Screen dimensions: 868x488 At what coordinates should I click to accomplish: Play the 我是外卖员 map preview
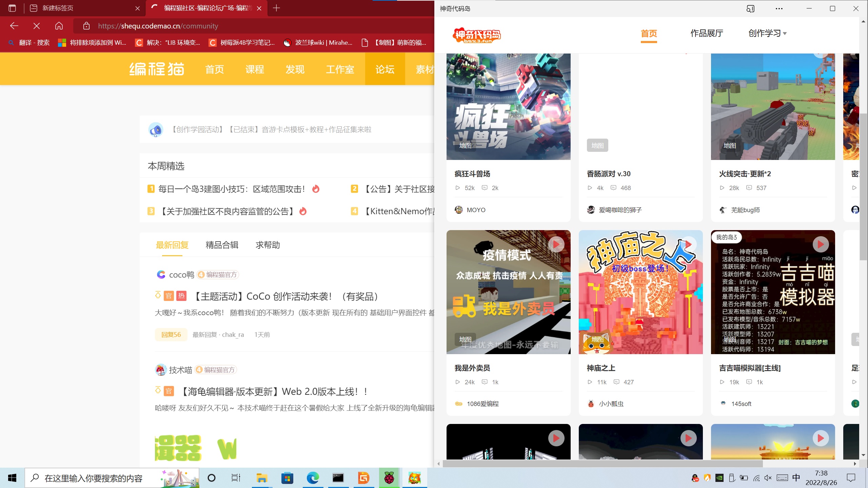556,244
